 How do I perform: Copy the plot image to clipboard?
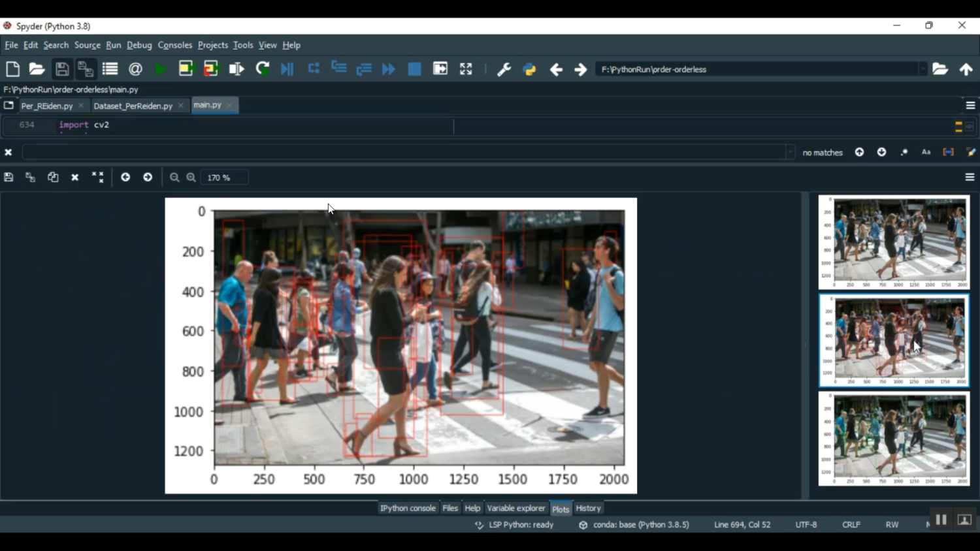(x=53, y=177)
